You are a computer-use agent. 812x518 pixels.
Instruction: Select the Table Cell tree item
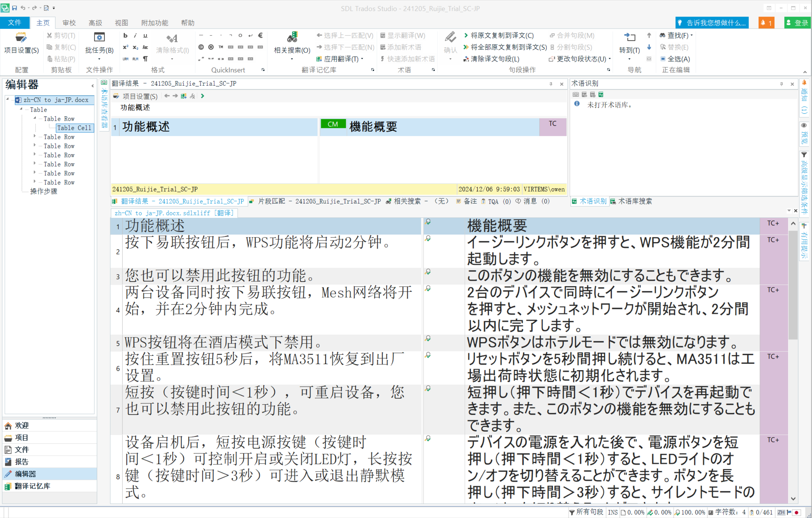click(74, 128)
